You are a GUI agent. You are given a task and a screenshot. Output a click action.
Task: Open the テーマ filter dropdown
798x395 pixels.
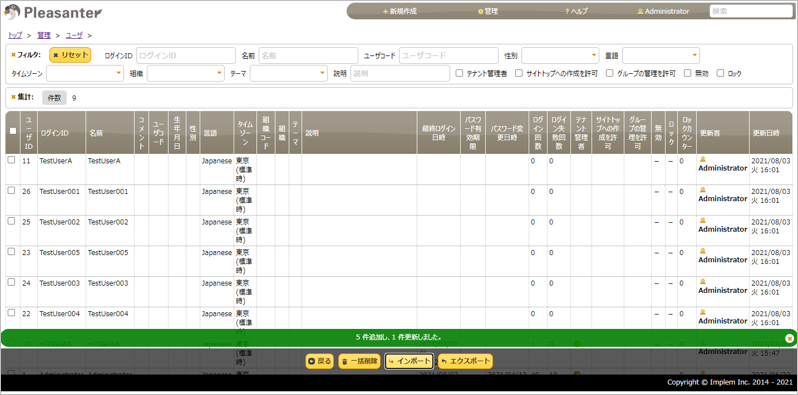[x=289, y=74]
